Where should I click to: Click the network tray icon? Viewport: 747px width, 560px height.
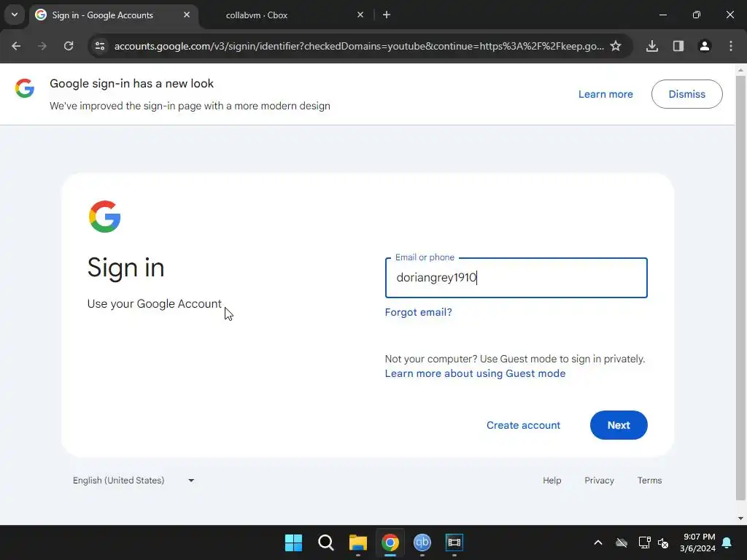click(644, 542)
